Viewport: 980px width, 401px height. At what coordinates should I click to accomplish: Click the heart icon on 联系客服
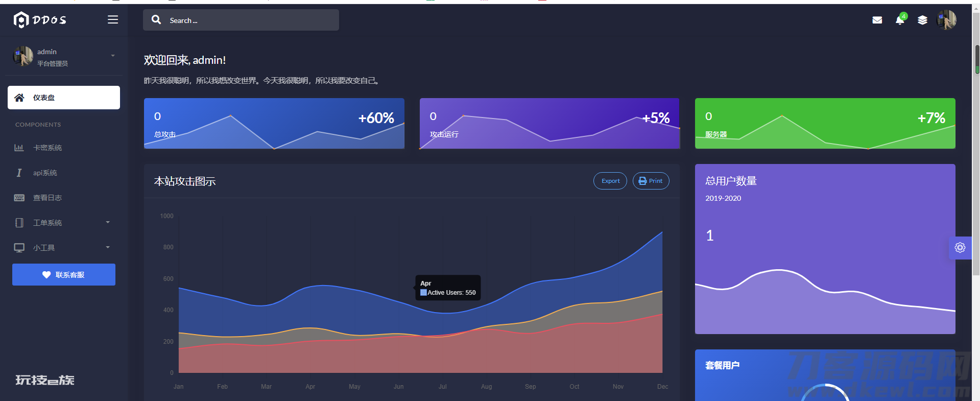click(x=46, y=275)
